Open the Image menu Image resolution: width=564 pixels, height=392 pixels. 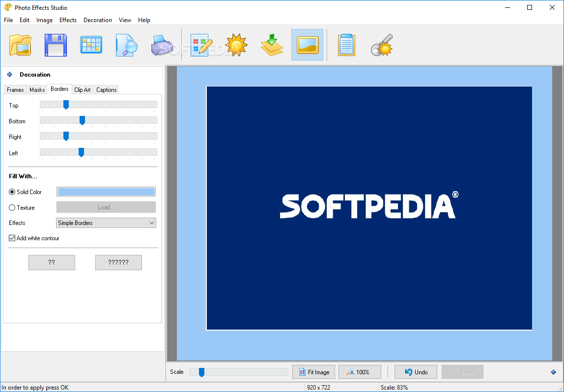[x=44, y=20]
